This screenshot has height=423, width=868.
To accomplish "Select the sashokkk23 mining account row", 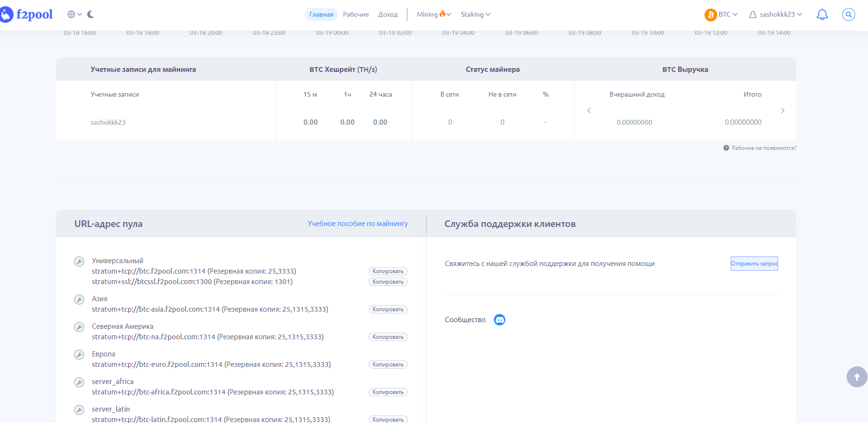I will 108,122.
